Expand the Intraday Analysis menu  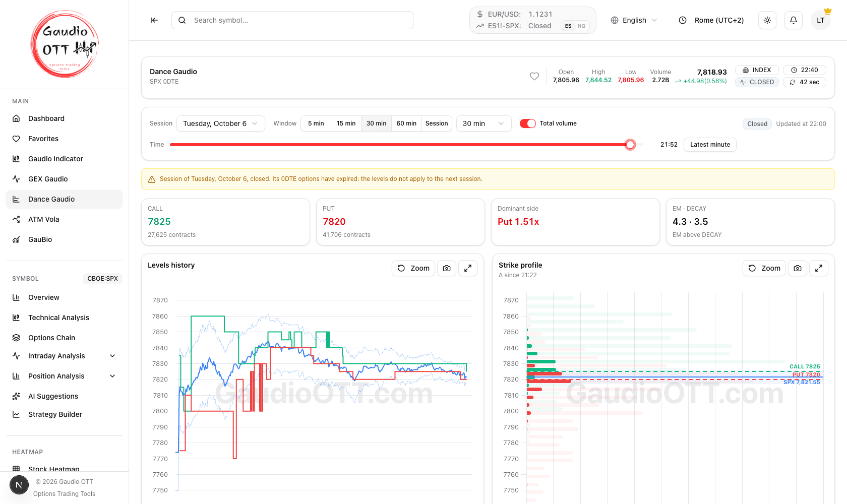coord(65,356)
